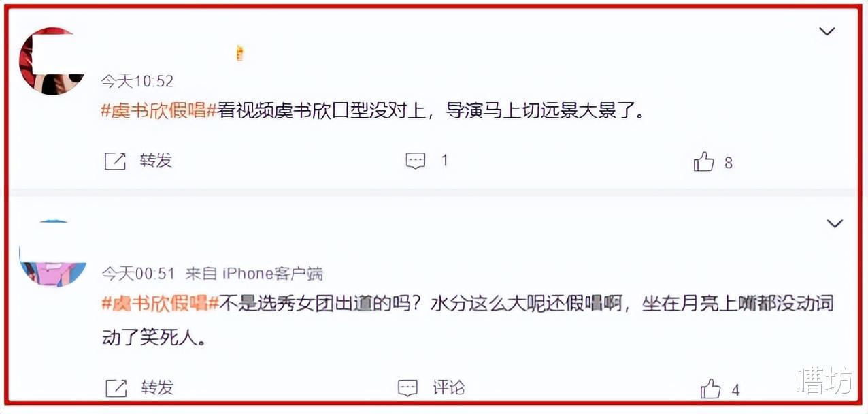Open the first poster's avatar
The height and width of the screenshot is (414, 868).
[52, 61]
